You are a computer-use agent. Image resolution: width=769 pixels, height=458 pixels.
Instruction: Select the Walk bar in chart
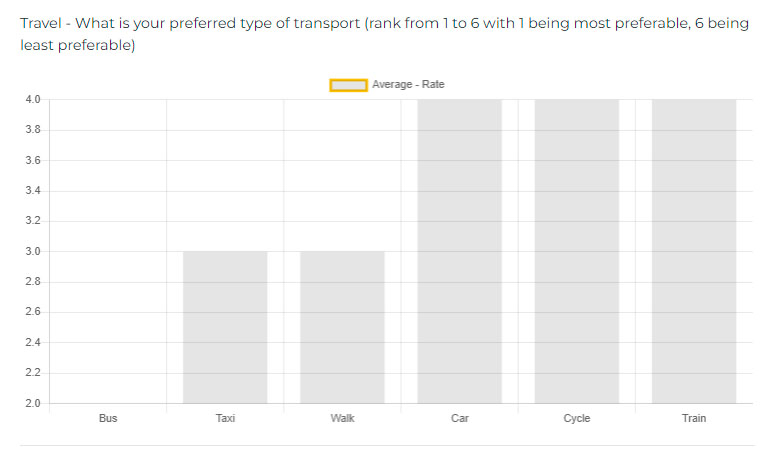(x=342, y=327)
